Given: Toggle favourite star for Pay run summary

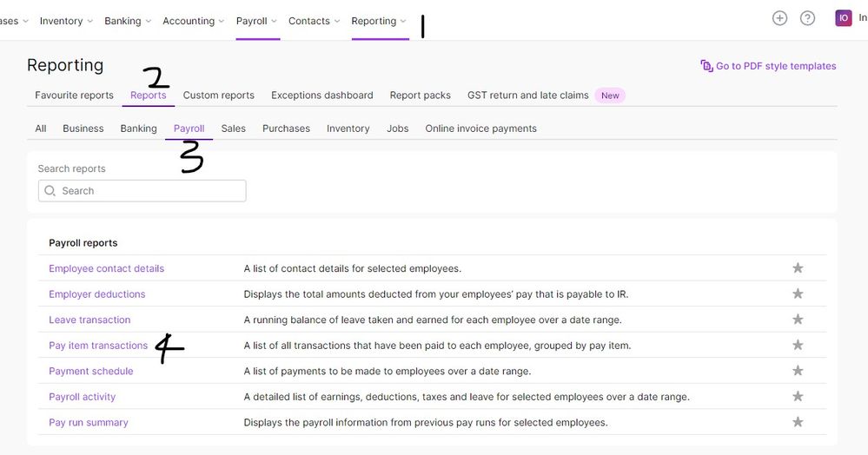Looking at the screenshot, I should pyautogui.click(x=798, y=423).
